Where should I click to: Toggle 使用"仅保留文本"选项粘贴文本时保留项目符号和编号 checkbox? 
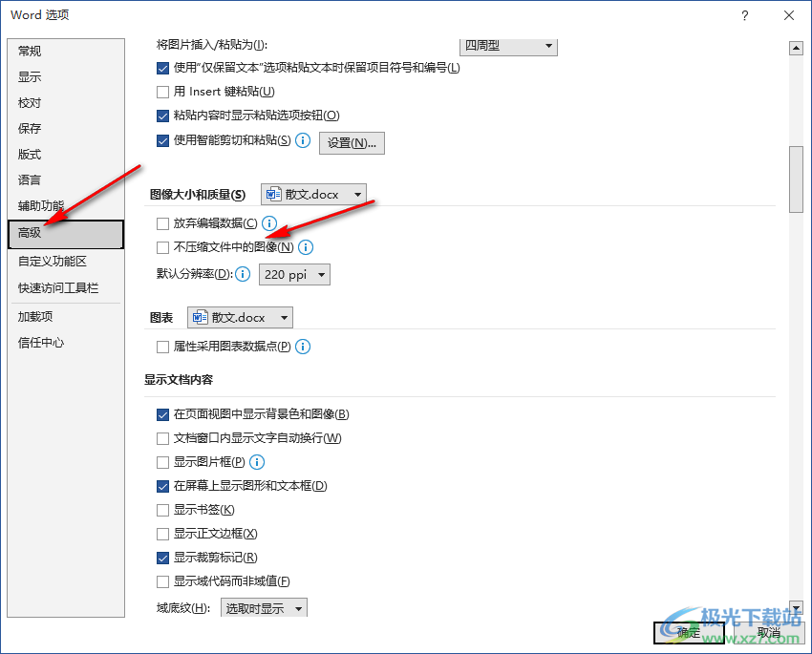coord(162,68)
